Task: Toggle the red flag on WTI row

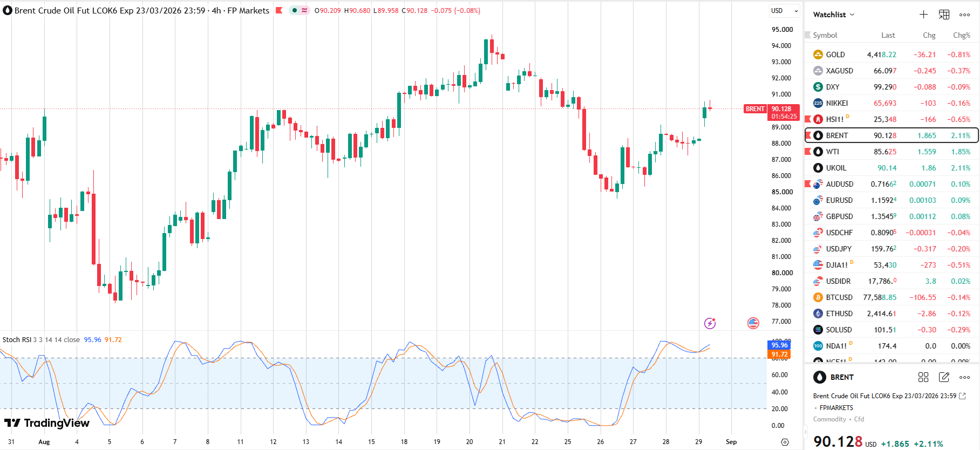Action: pos(808,152)
